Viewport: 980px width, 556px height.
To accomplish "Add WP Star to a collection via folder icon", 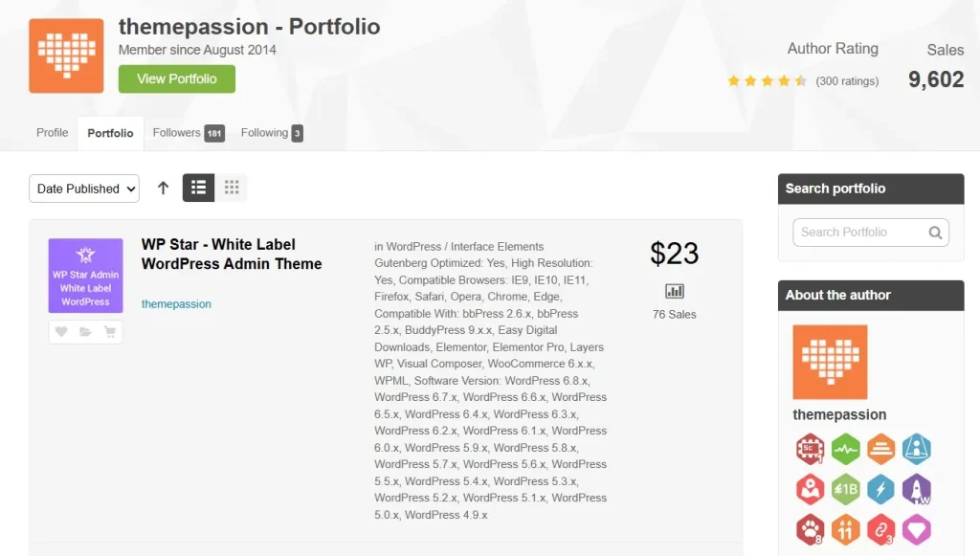I will point(85,330).
